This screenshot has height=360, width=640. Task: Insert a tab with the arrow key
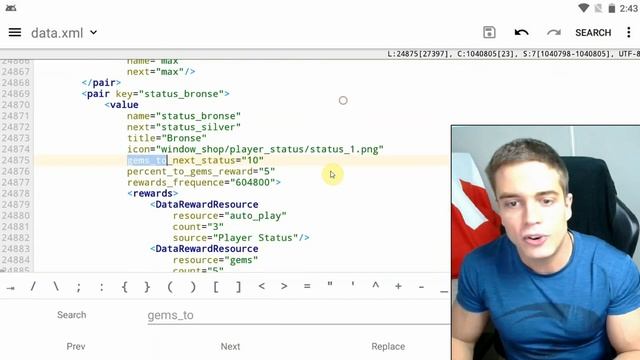coord(11,287)
